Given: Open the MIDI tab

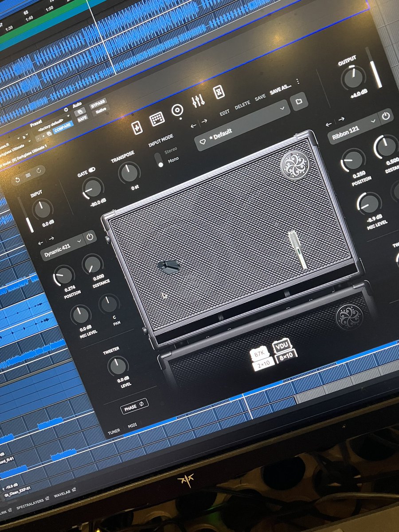Looking at the screenshot, I should 133,426.
